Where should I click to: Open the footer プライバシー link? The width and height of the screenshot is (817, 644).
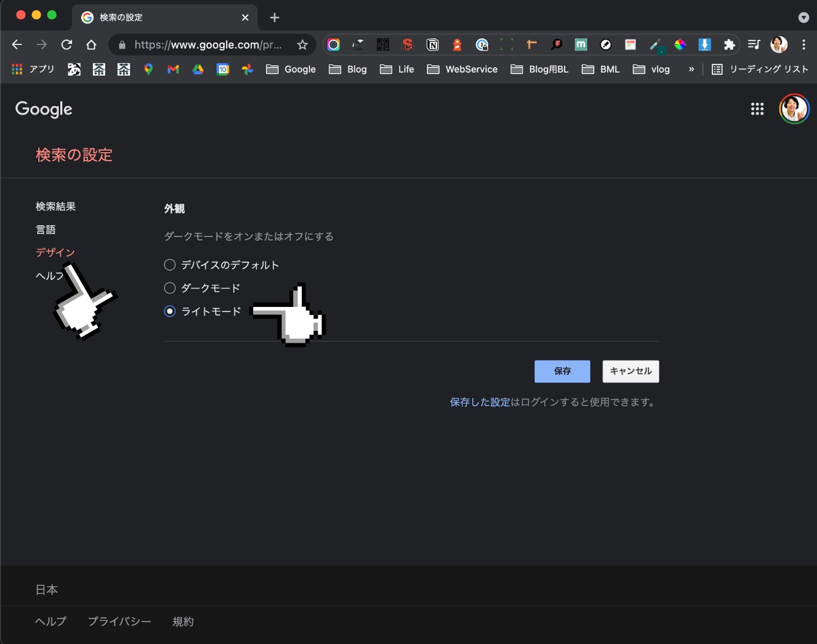point(119,622)
